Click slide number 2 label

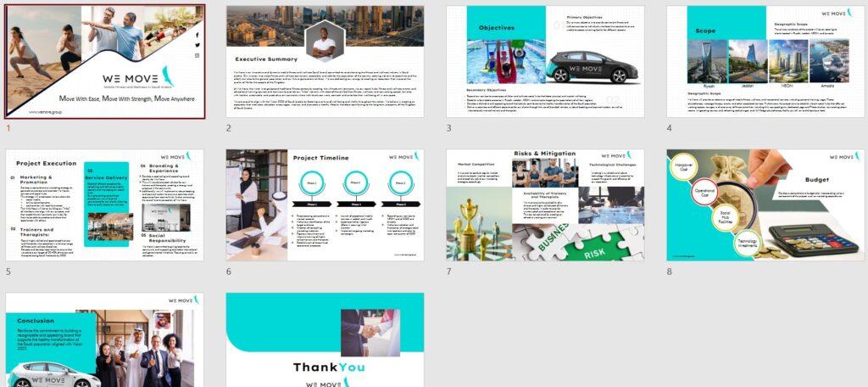228,128
